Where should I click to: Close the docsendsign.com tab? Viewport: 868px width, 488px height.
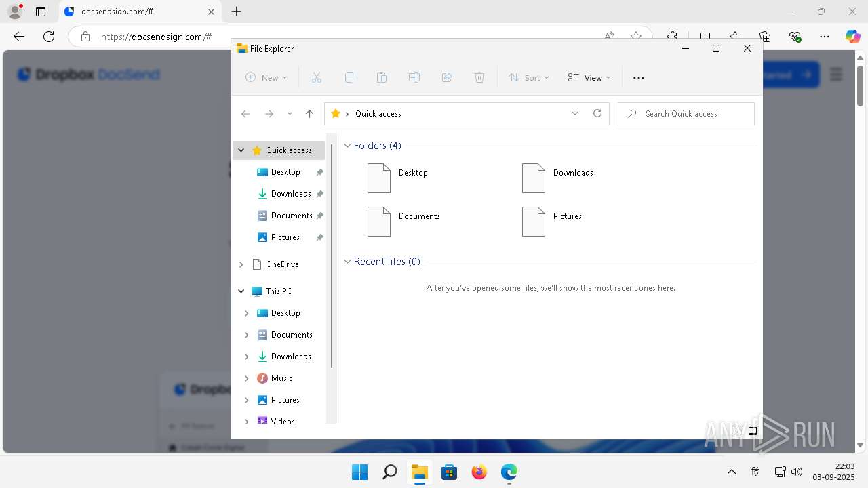coord(211,12)
